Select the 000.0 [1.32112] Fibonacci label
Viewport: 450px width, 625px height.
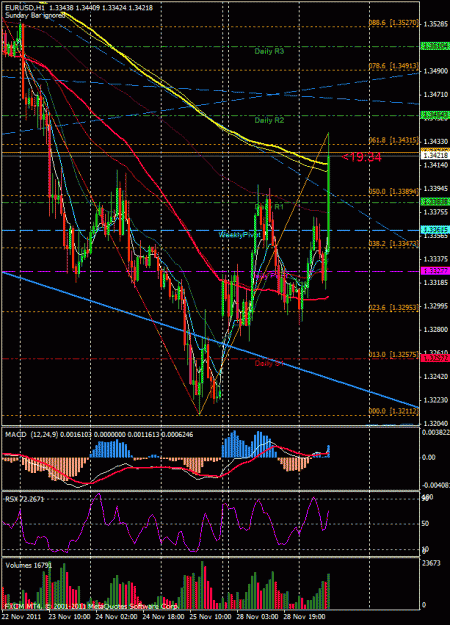click(x=393, y=411)
